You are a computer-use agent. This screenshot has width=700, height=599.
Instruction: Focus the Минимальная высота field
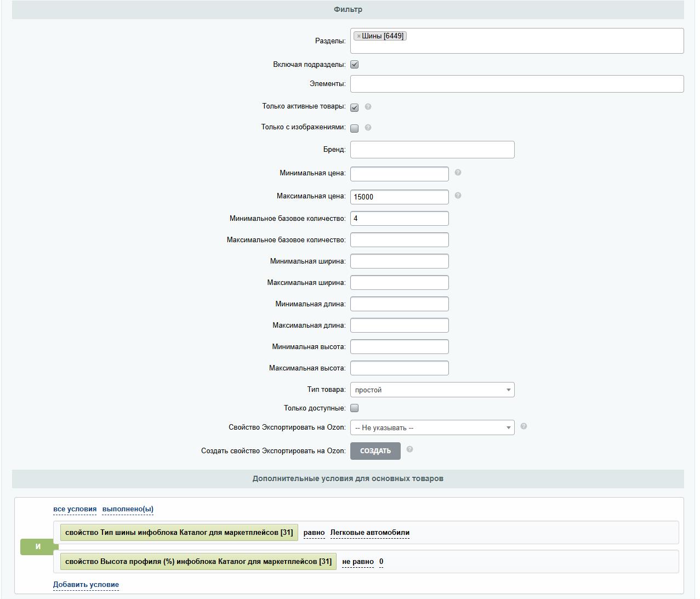coord(400,346)
